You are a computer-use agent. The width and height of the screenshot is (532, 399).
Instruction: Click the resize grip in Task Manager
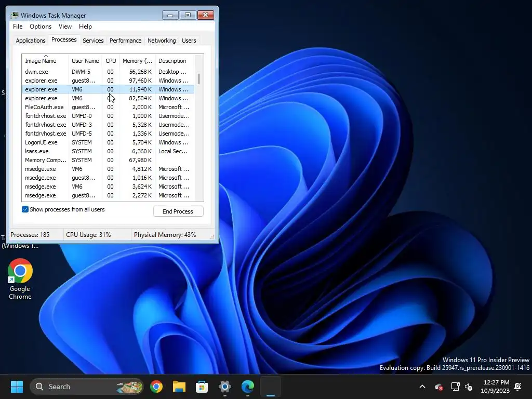pyautogui.click(x=212, y=237)
